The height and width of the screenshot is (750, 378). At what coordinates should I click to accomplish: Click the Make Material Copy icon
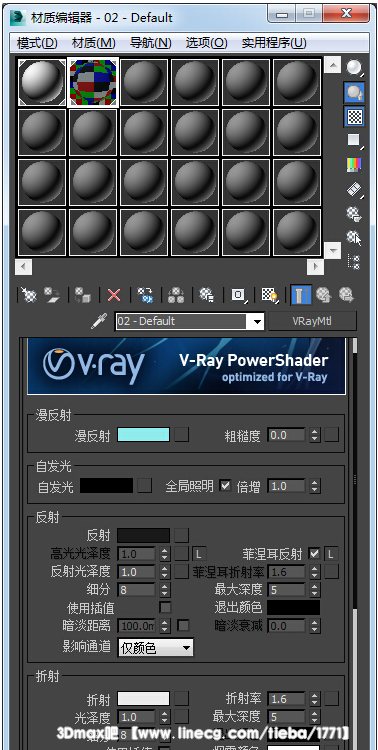[145, 295]
